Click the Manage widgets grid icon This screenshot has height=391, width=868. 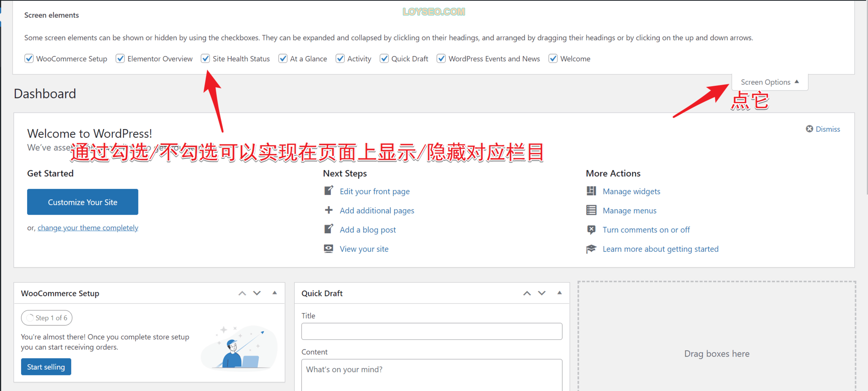[x=591, y=191]
